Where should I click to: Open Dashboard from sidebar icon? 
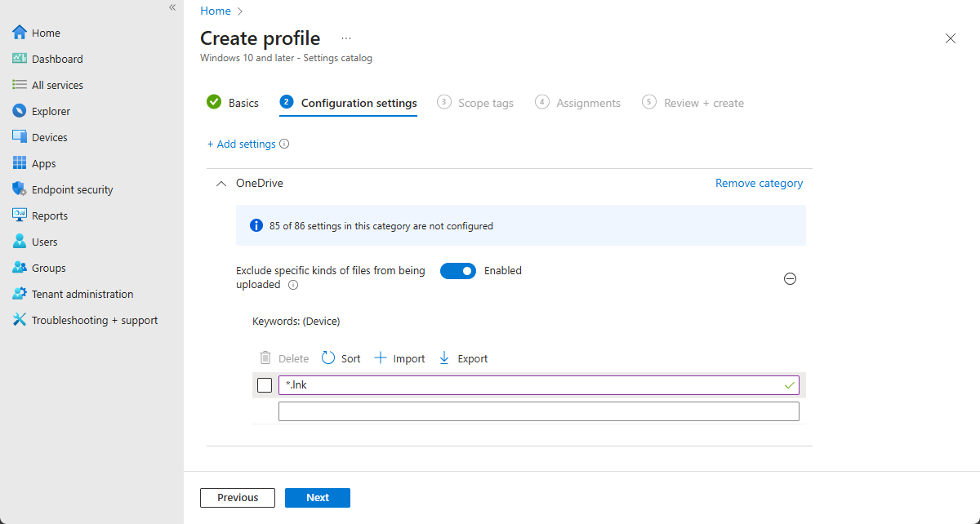(x=20, y=59)
